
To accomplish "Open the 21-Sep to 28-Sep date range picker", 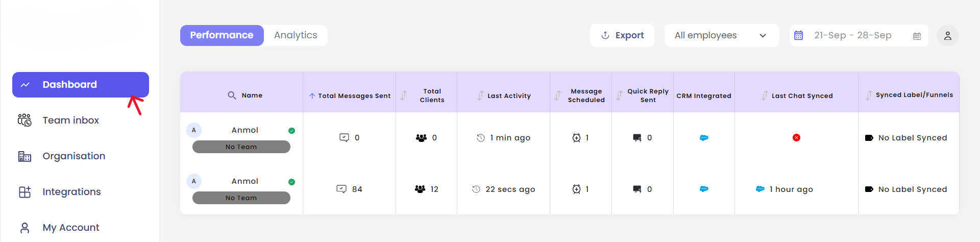I will point(852,36).
